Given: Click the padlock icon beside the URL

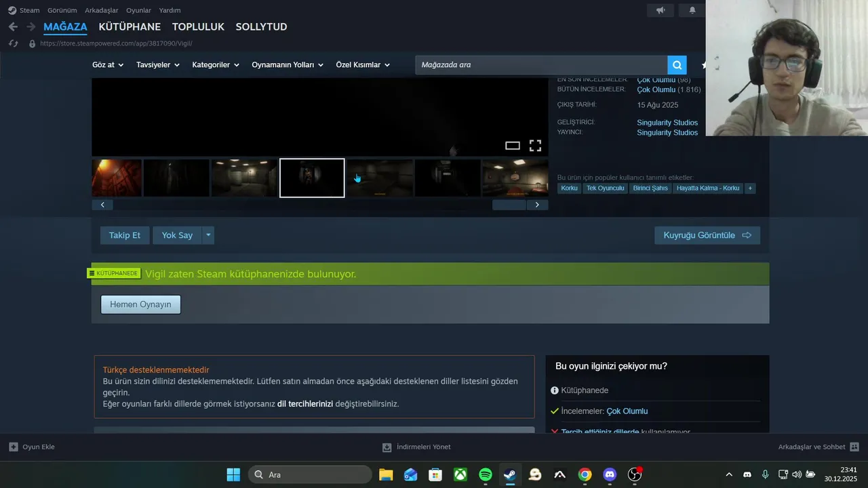Looking at the screenshot, I should pos(32,43).
